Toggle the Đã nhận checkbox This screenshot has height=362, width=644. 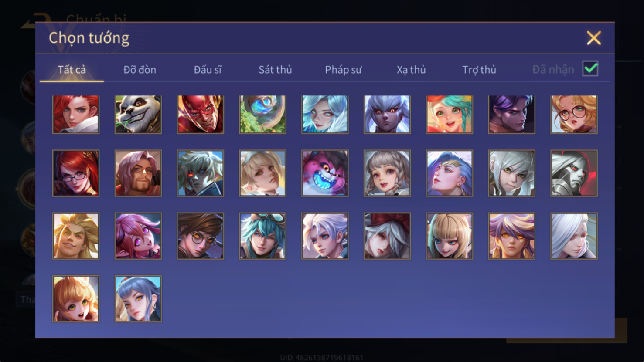pos(590,69)
